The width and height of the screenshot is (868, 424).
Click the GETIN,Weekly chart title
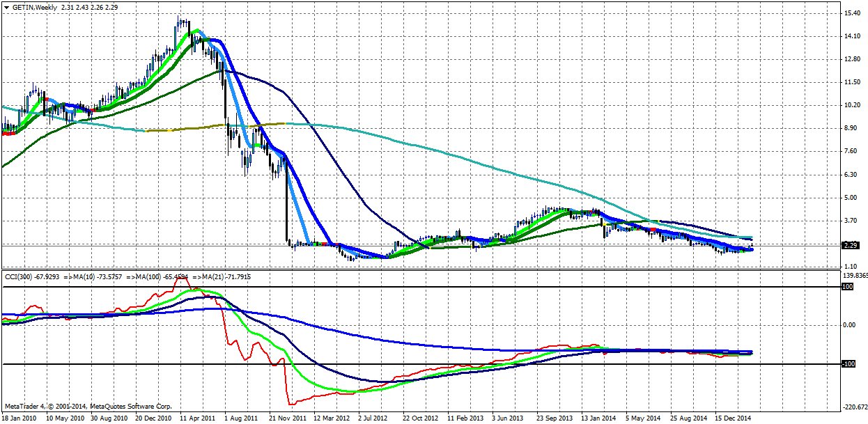(34, 7)
